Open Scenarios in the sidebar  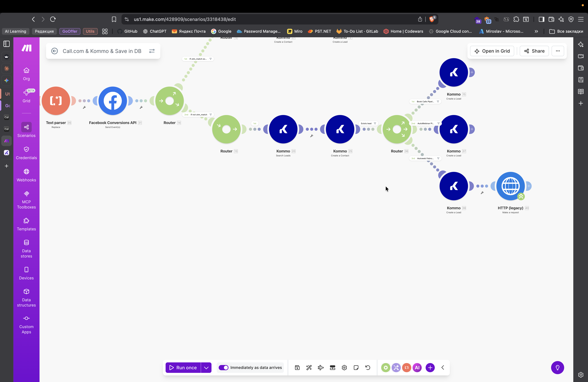pyautogui.click(x=26, y=130)
